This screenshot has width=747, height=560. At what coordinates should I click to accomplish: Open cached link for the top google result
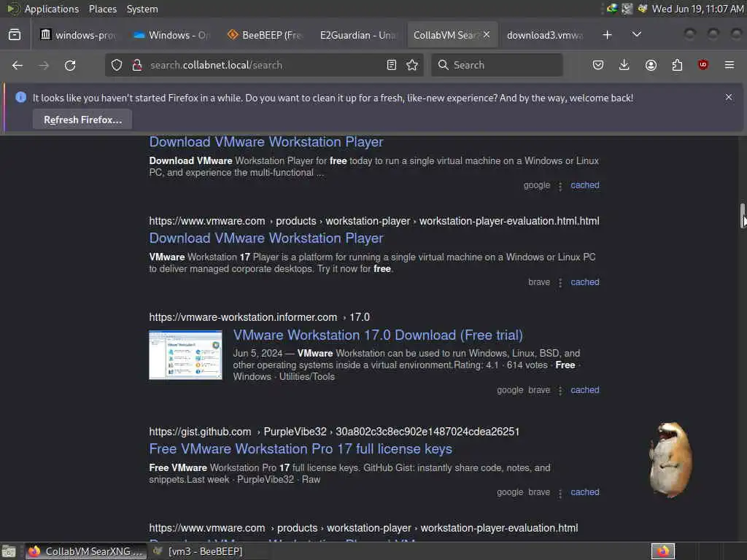pyautogui.click(x=584, y=185)
